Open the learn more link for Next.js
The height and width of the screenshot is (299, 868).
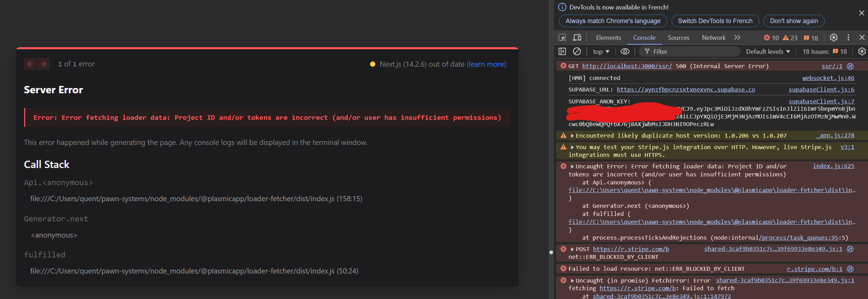click(x=486, y=64)
